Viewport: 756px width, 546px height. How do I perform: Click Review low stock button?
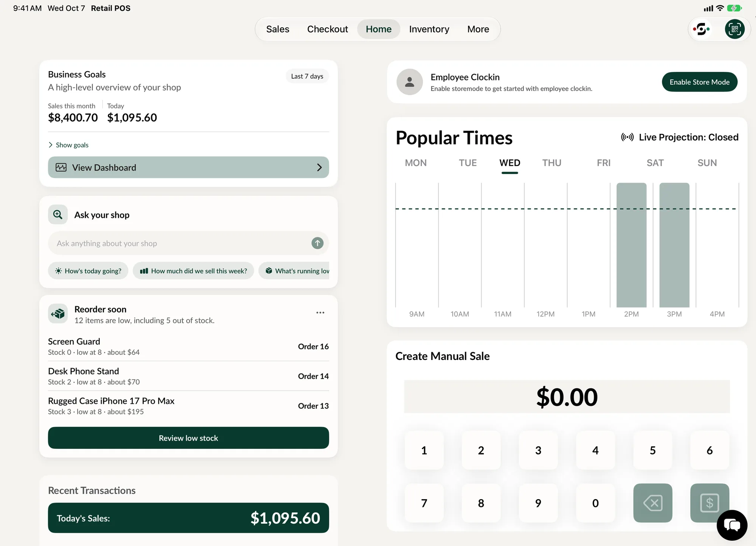(x=188, y=438)
